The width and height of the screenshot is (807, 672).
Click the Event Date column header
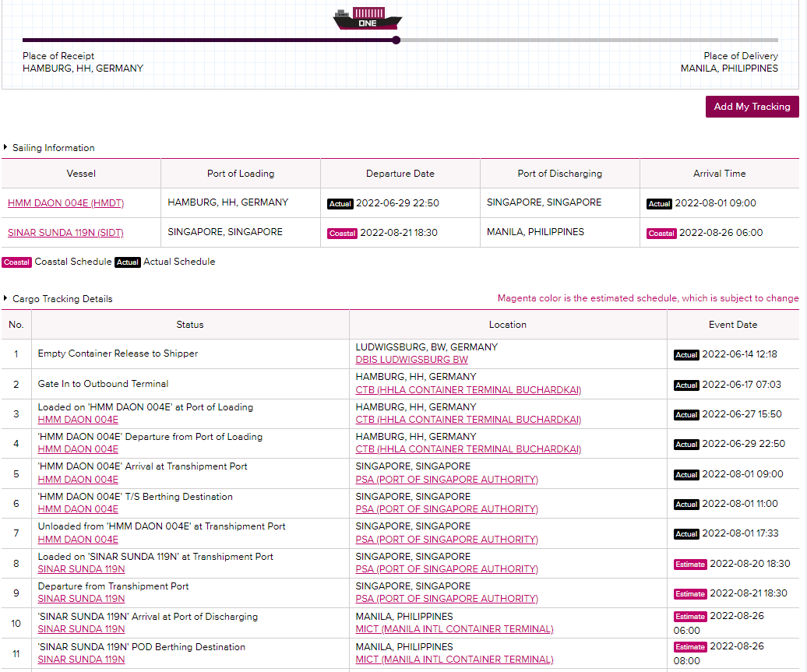click(x=733, y=325)
